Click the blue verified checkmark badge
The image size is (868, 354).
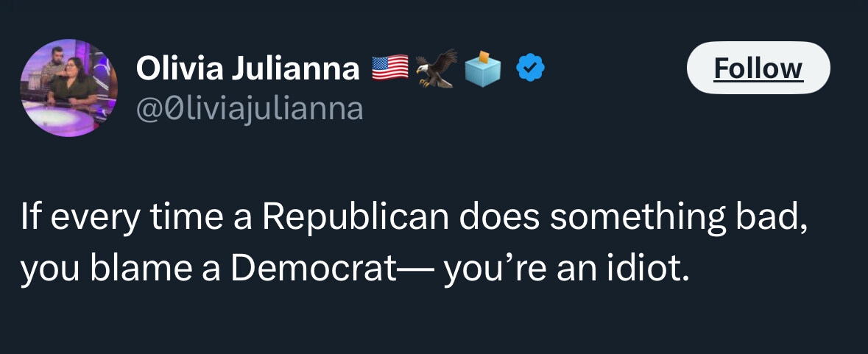tap(530, 68)
